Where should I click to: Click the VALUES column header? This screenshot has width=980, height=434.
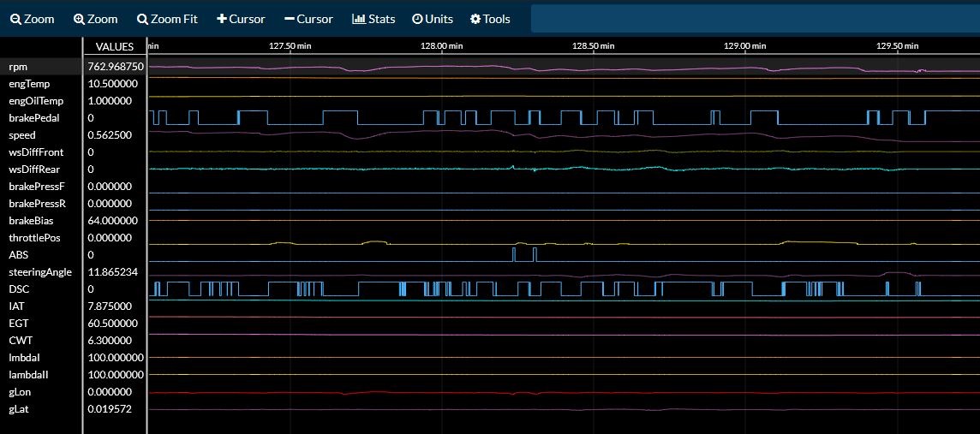[115, 47]
